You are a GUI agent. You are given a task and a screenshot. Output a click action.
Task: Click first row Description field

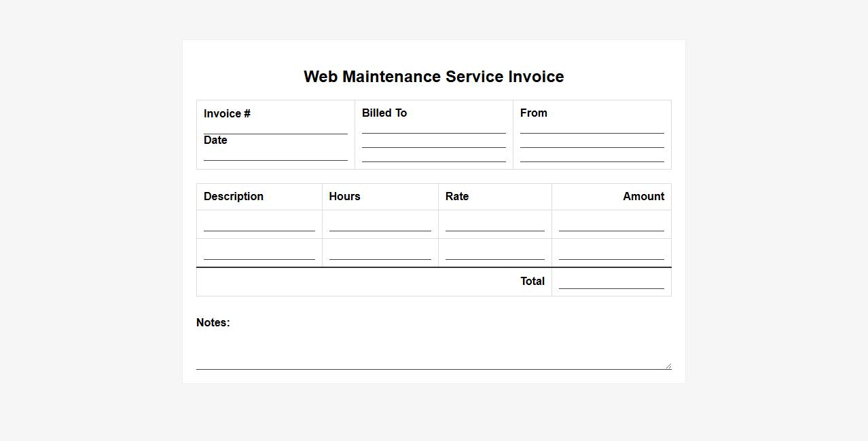click(259, 225)
